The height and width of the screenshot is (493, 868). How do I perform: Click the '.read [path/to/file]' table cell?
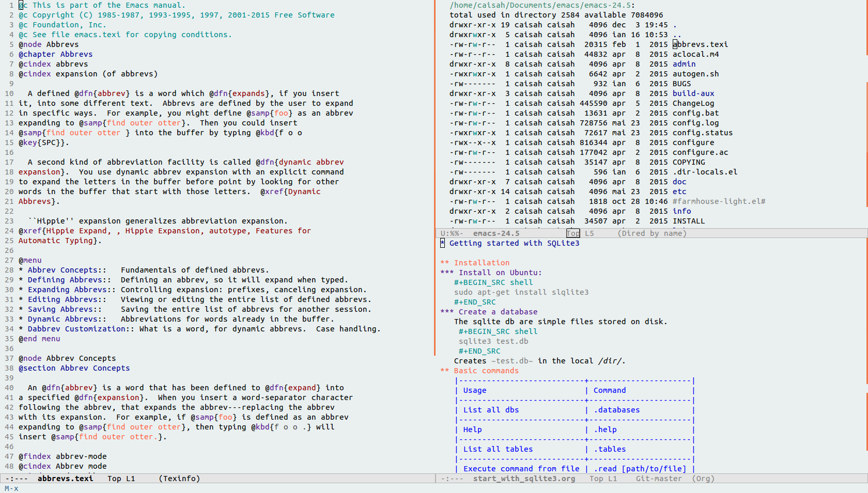[x=640, y=469]
